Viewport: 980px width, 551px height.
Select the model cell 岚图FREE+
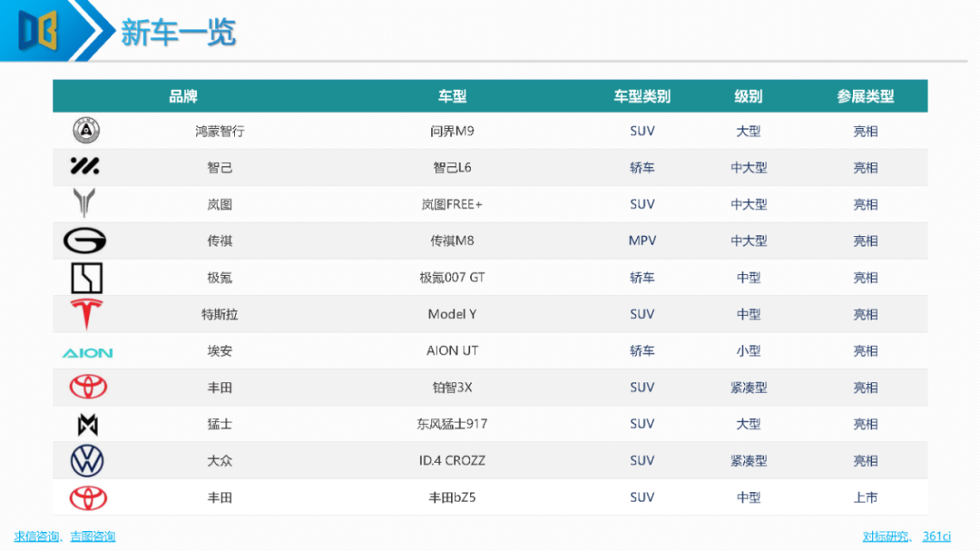[x=452, y=204]
